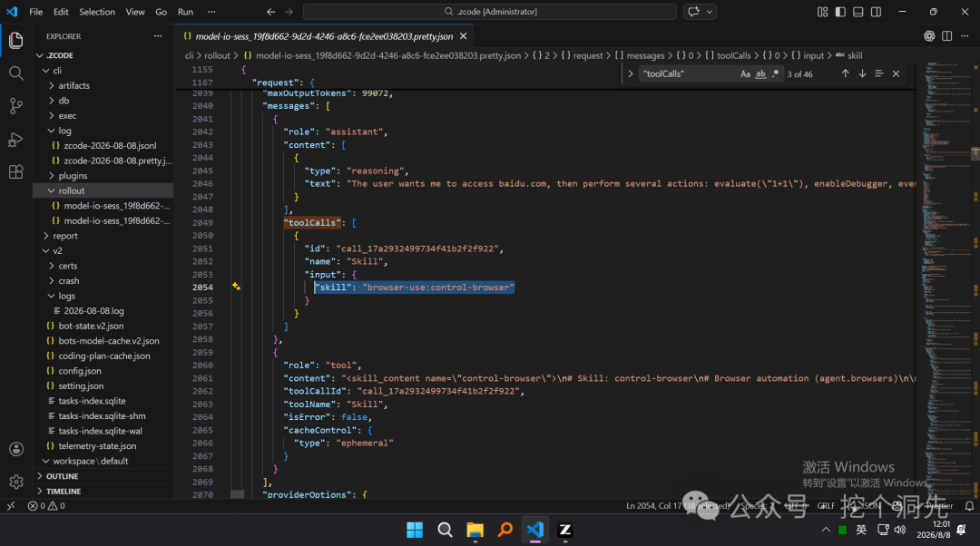This screenshot has width=980, height=546.
Task: Collapse the rollout folder
Action: tap(51, 190)
